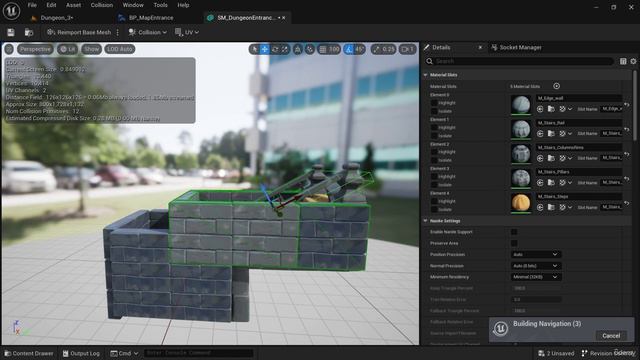Collapse the Material Slots section
This screenshot has height=360, width=640.
[x=426, y=75]
